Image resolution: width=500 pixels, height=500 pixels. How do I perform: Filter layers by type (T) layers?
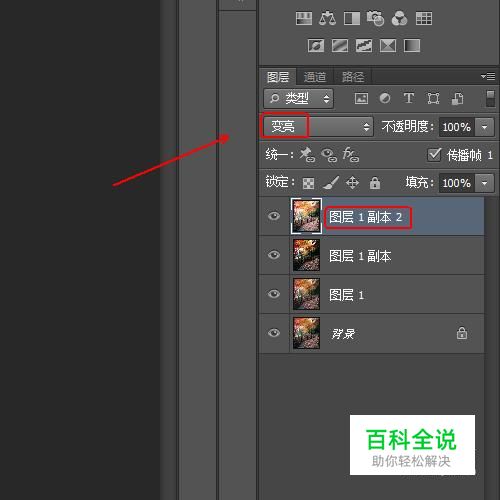click(x=409, y=98)
